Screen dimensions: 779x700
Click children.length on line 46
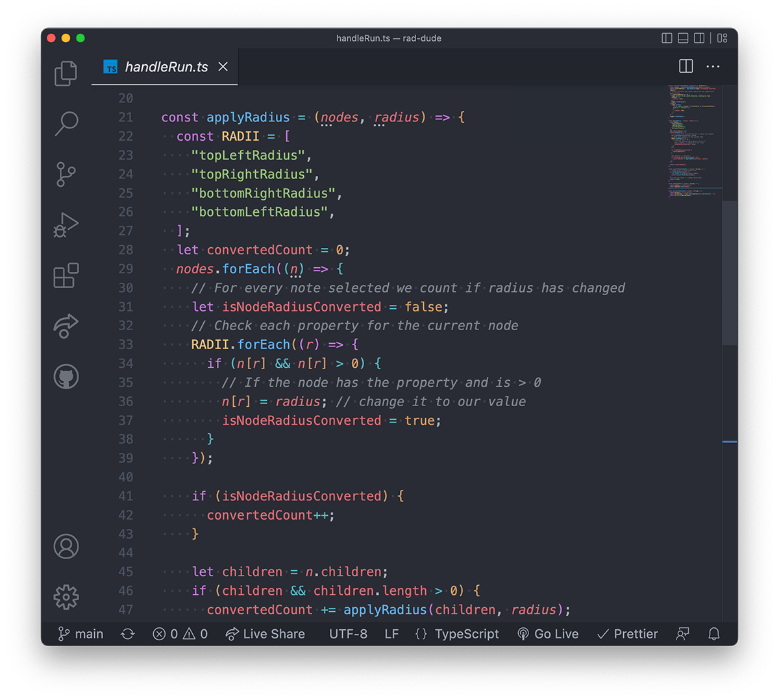point(370,591)
